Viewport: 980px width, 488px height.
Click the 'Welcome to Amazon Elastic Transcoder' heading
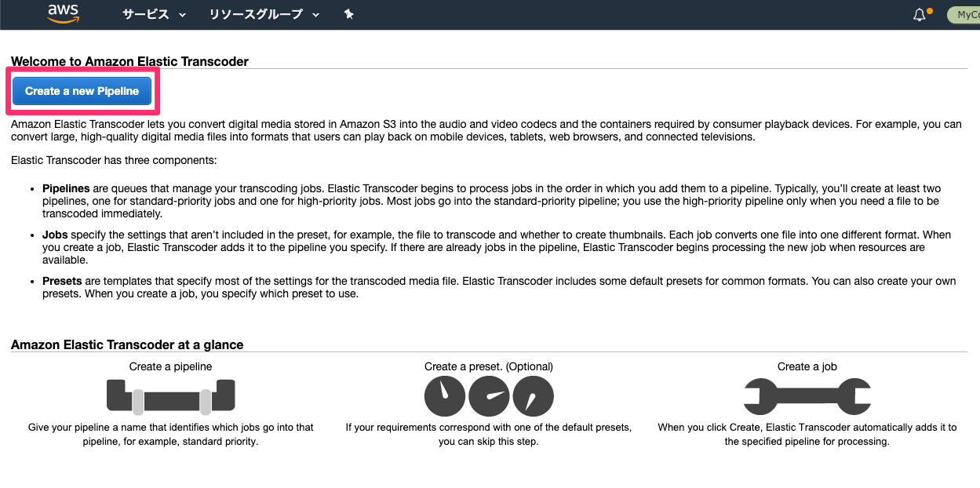tap(129, 61)
